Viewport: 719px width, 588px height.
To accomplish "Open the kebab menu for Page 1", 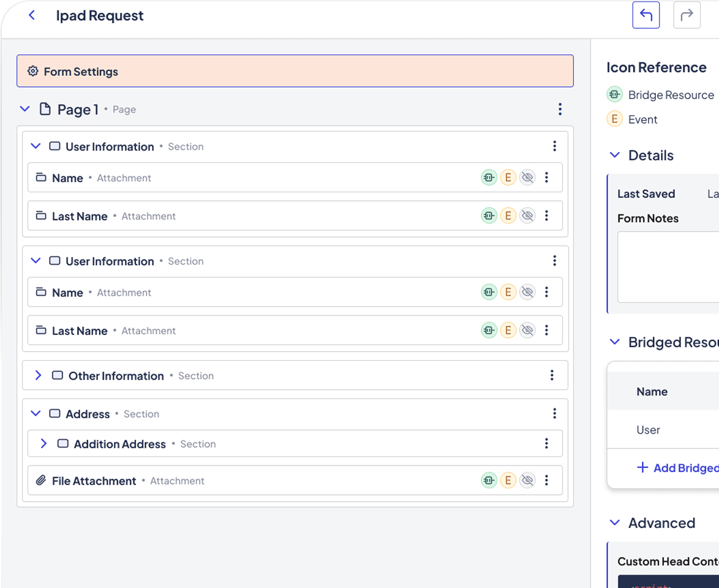I will click(560, 109).
